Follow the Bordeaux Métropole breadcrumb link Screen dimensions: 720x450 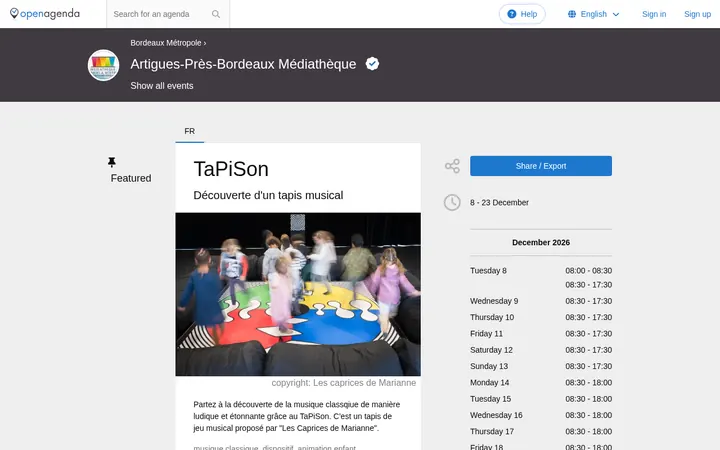[166, 43]
